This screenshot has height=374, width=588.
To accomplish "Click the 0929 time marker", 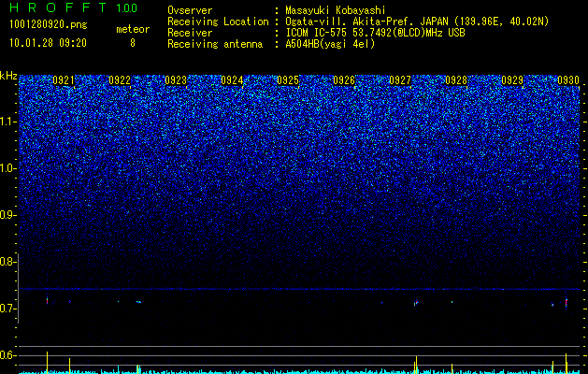I will tap(512, 80).
